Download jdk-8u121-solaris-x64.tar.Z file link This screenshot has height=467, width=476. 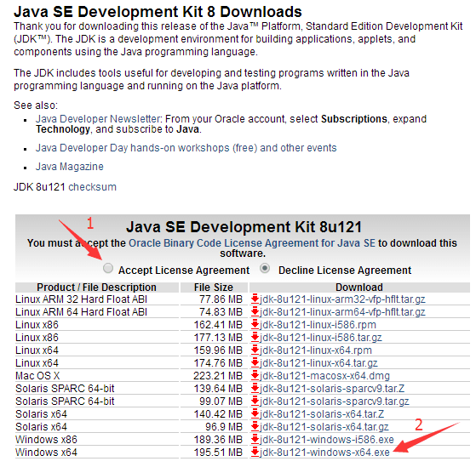click(322, 414)
